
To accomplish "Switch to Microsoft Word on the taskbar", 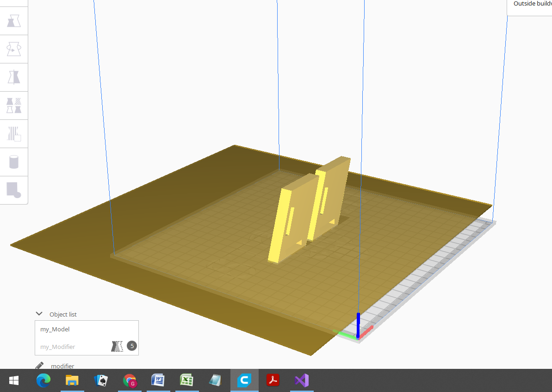I will 158,380.
